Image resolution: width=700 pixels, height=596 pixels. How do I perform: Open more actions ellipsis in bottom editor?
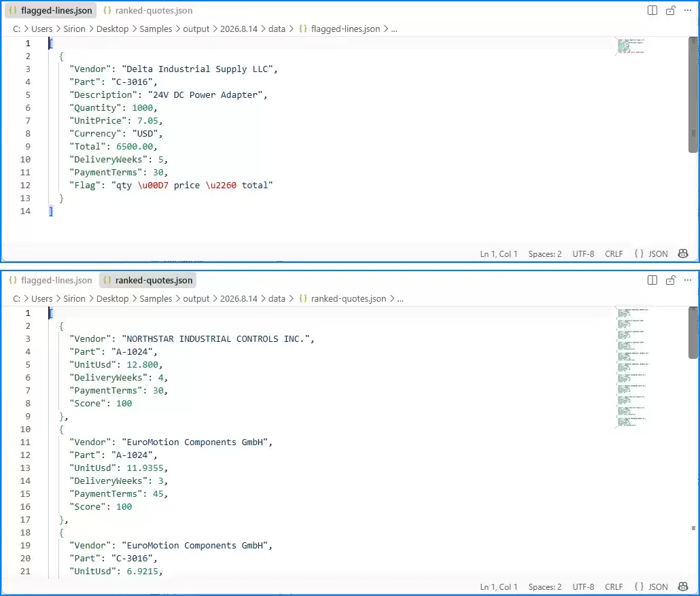[x=688, y=280]
